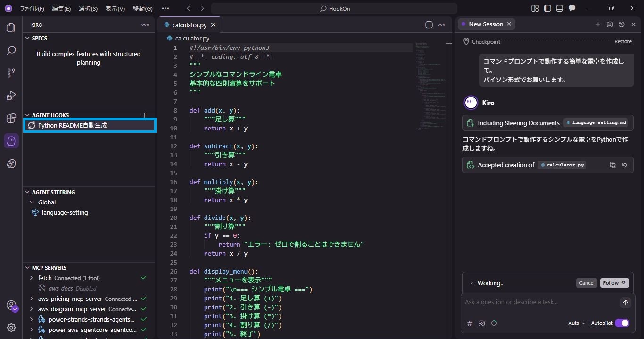Click the send arrow in chat input

point(626,303)
